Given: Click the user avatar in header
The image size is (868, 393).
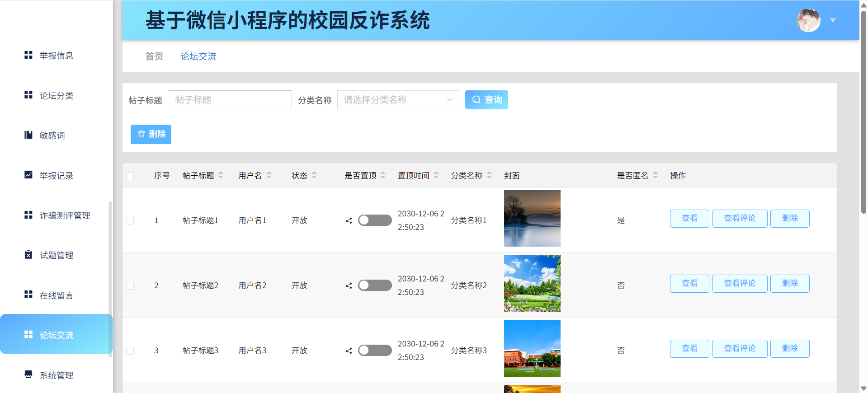Looking at the screenshot, I should point(808,20).
